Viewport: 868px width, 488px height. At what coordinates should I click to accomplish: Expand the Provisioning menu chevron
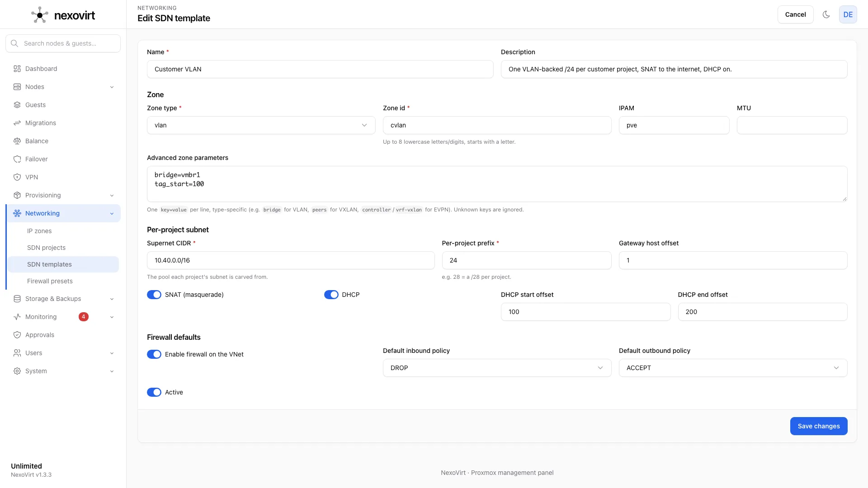(x=112, y=196)
